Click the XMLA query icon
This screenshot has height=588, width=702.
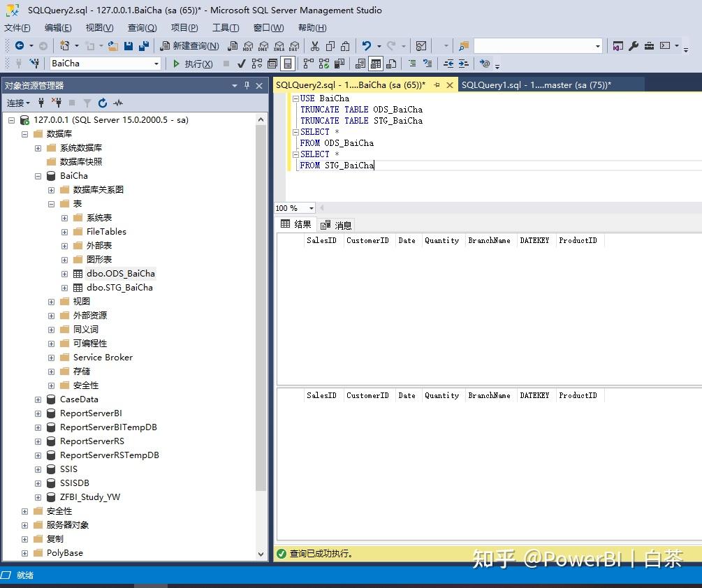click(279, 45)
